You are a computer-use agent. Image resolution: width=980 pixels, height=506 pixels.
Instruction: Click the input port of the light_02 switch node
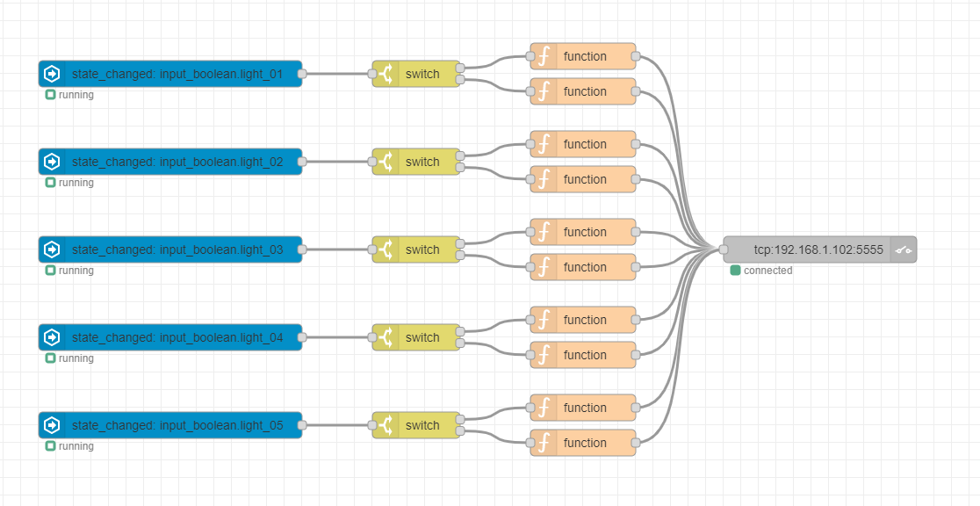click(x=372, y=162)
